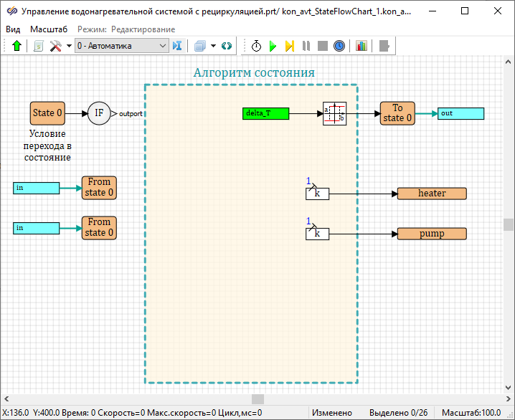Image resolution: width=515 pixels, height=420 pixels.
Task: Click the green delta_T input block
Action: point(266,113)
